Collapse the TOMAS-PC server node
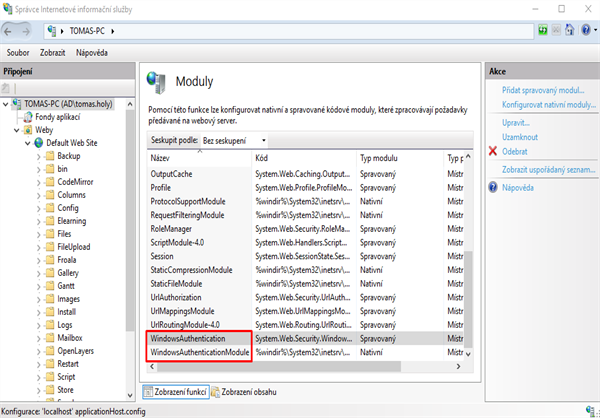 (x=5, y=104)
